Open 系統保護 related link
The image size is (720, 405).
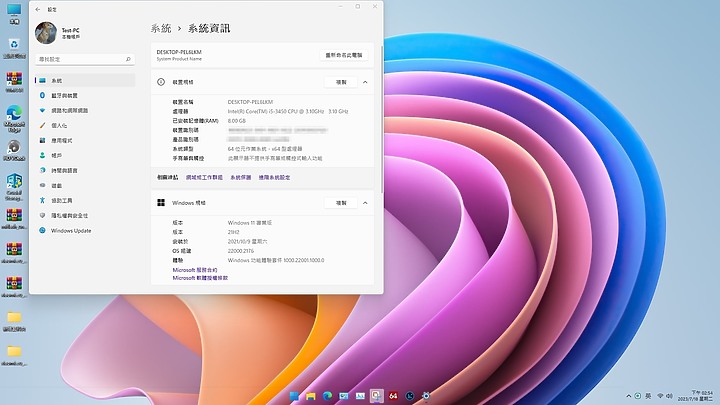[x=241, y=177]
